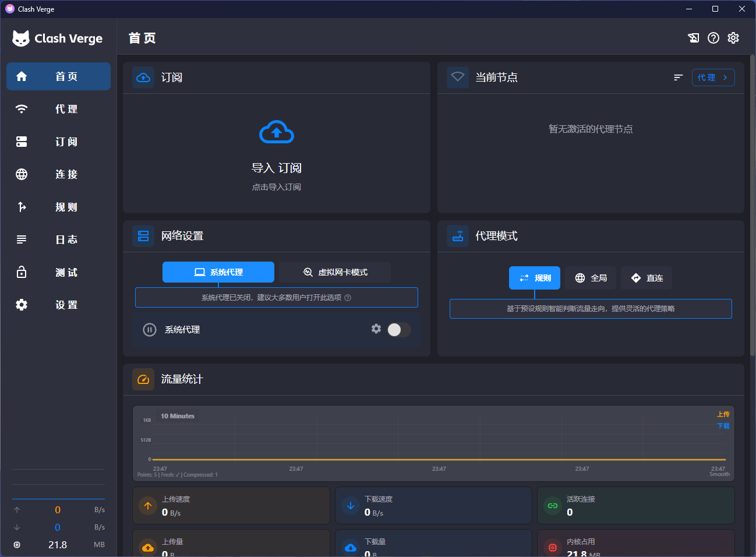
Task: Click the sidebar memory chip icon
Action: [17, 545]
